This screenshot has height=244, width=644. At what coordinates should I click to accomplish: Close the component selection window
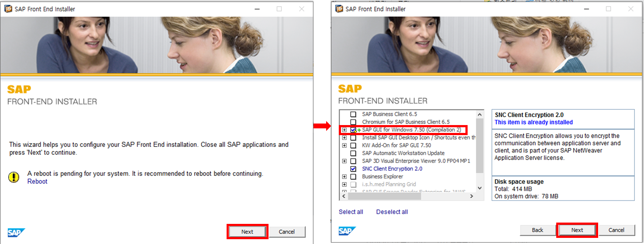tap(632, 9)
